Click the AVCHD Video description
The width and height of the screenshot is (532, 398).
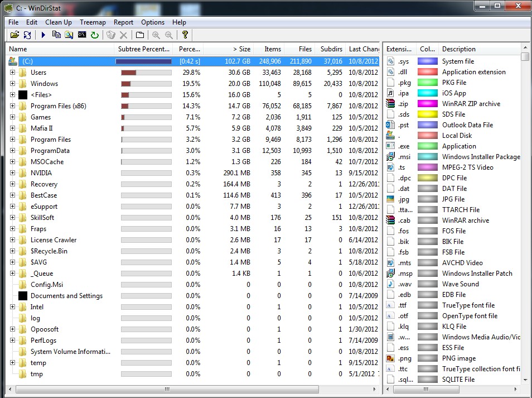(x=462, y=262)
